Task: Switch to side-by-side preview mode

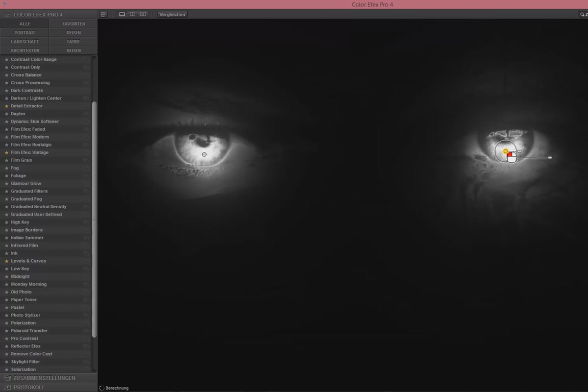Action: tap(143, 14)
